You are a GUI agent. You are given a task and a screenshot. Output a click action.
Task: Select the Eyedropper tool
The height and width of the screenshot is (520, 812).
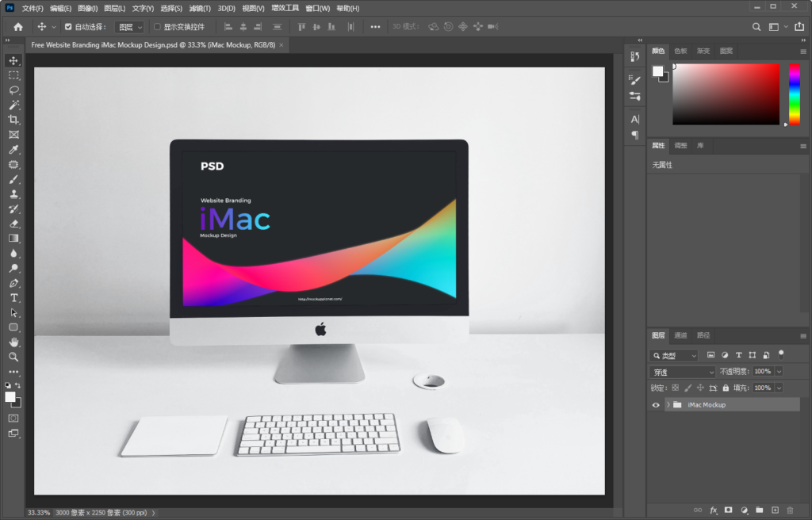pyautogui.click(x=13, y=150)
